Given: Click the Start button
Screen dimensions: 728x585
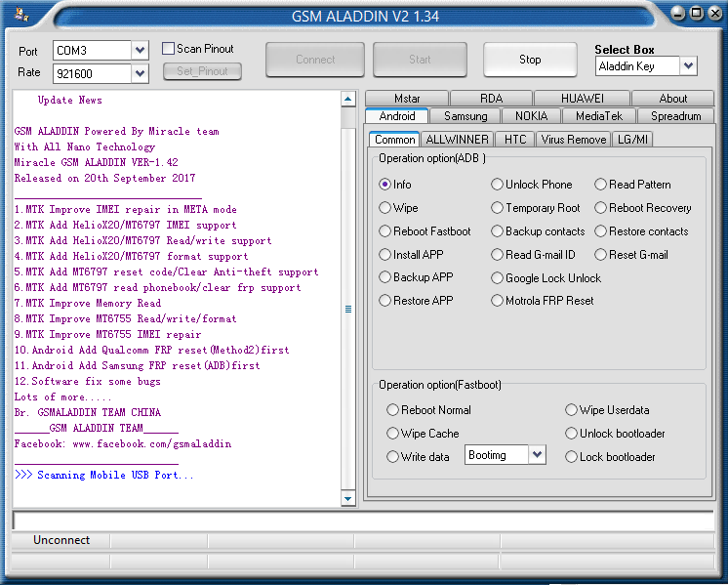Looking at the screenshot, I should [x=420, y=60].
